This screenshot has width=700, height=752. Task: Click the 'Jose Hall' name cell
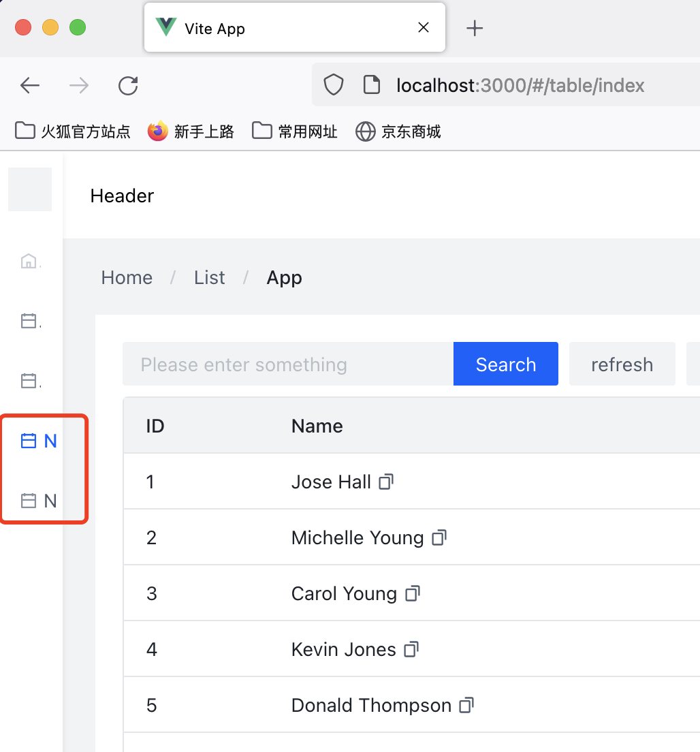332,482
